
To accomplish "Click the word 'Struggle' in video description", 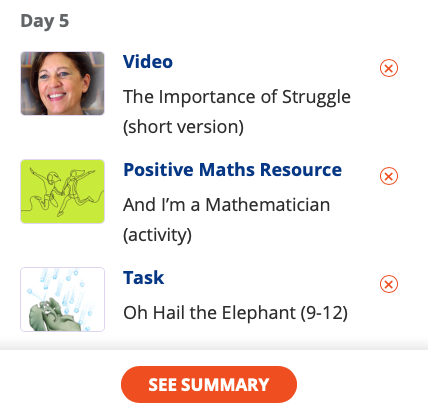I will click(316, 97).
